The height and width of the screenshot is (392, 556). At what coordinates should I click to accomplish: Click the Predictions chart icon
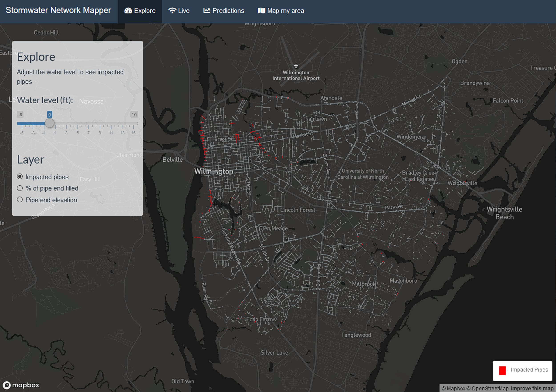pyautogui.click(x=207, y=11)
